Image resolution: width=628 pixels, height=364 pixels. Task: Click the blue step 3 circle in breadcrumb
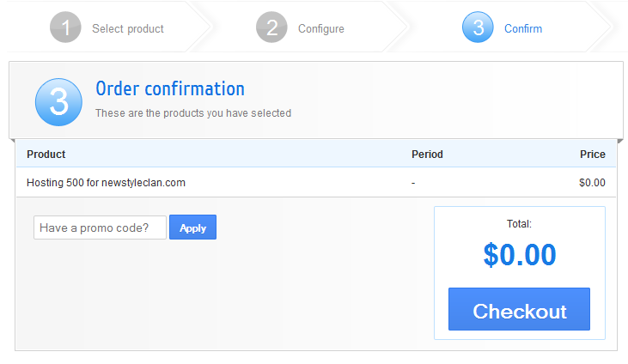pos(478,27)
